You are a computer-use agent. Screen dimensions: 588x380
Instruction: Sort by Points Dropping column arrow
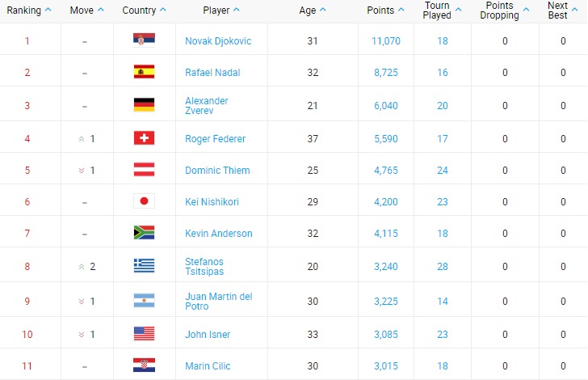(x=526, y=10)
